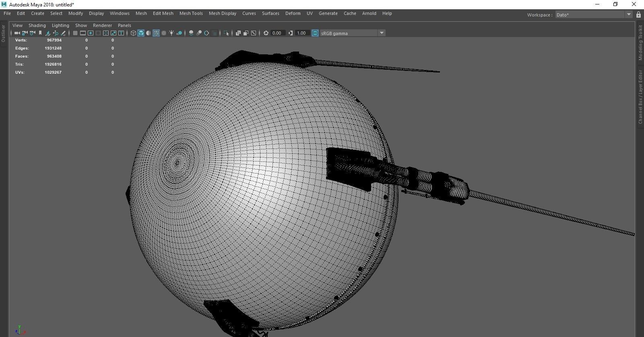Click the Screen Space Ambient Occlusion icon
This screenshot has height=337, width=644.
[x=191, y=33]
